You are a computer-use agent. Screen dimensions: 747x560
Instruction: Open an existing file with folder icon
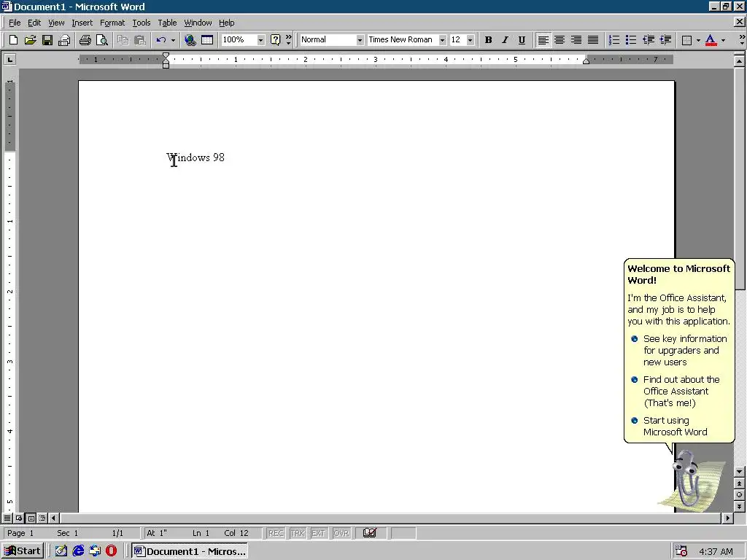[30, 40]
